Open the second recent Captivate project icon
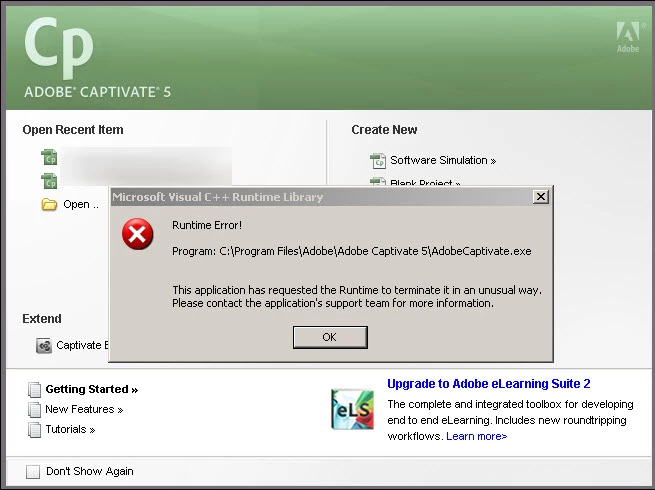The height and width of the screenshot is (490, 655). [49, 181]
